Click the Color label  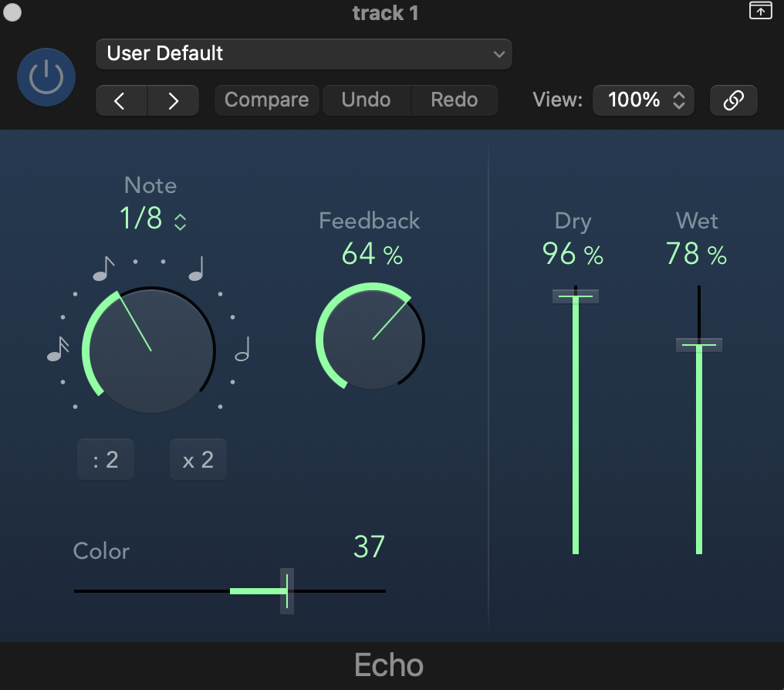point(102,551)
